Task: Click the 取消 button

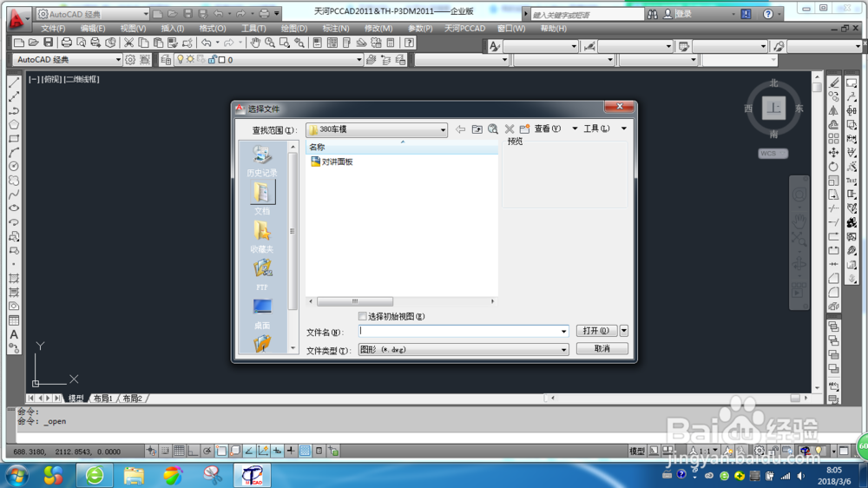Action: click(602, 348)
